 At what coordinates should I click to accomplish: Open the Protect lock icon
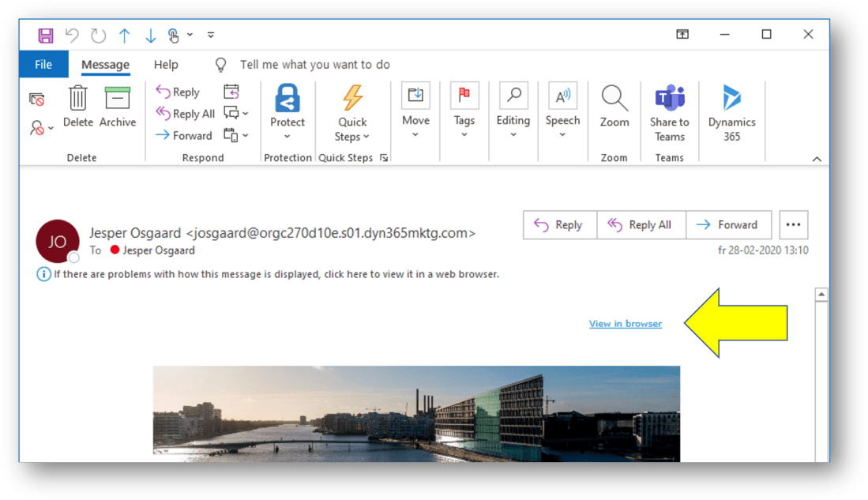coord(287,99)
